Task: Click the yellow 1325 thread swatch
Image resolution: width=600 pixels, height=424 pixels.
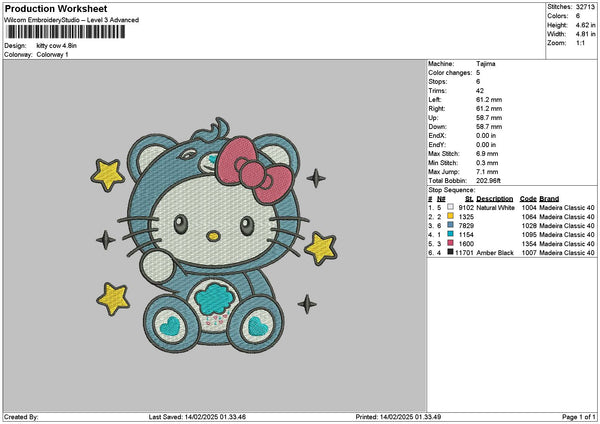Action: (450, 216)
